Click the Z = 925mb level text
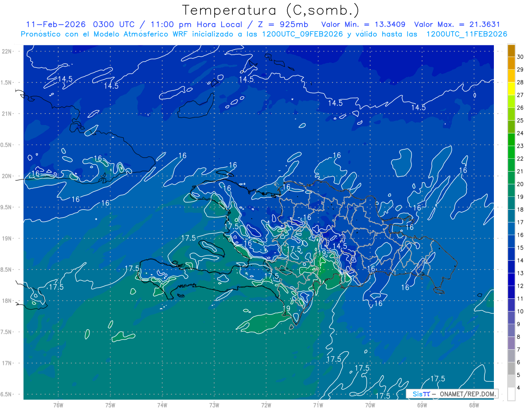 click(284, 24)
